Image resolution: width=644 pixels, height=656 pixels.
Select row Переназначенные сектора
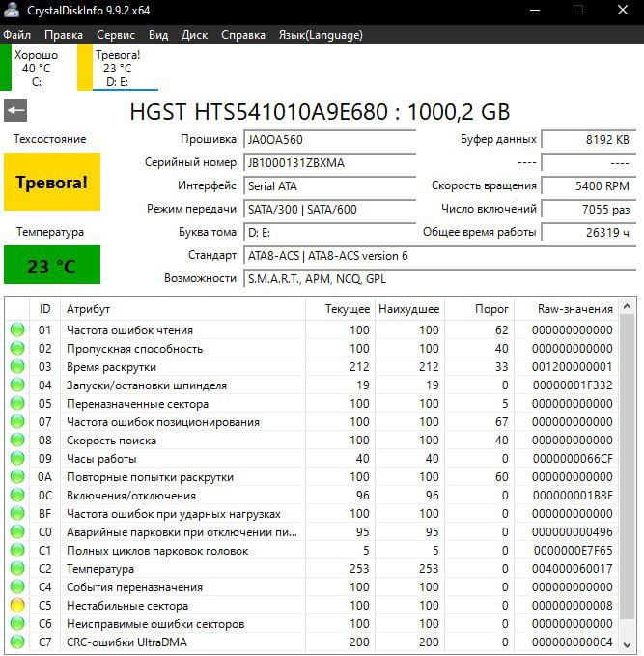point(312,403)
